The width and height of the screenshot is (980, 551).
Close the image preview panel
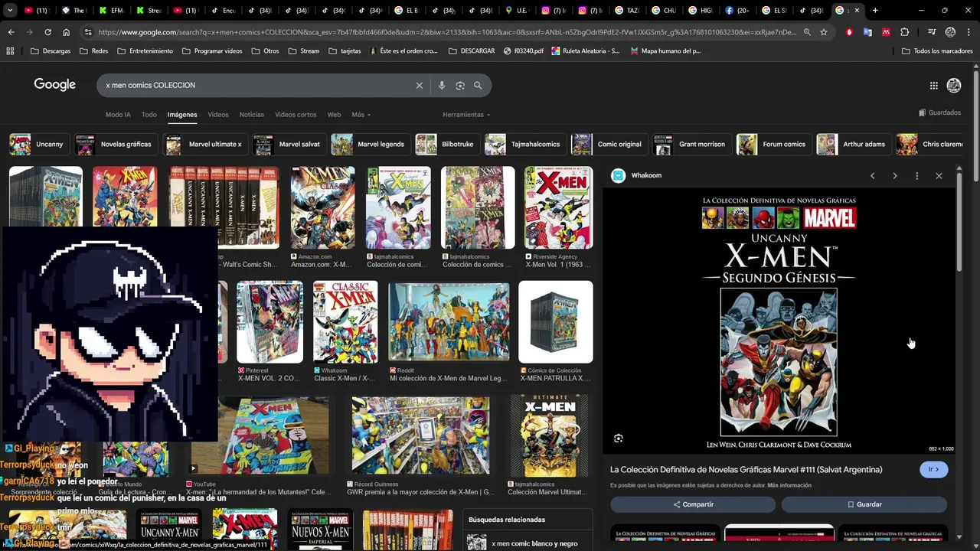[x=939, y=176]
